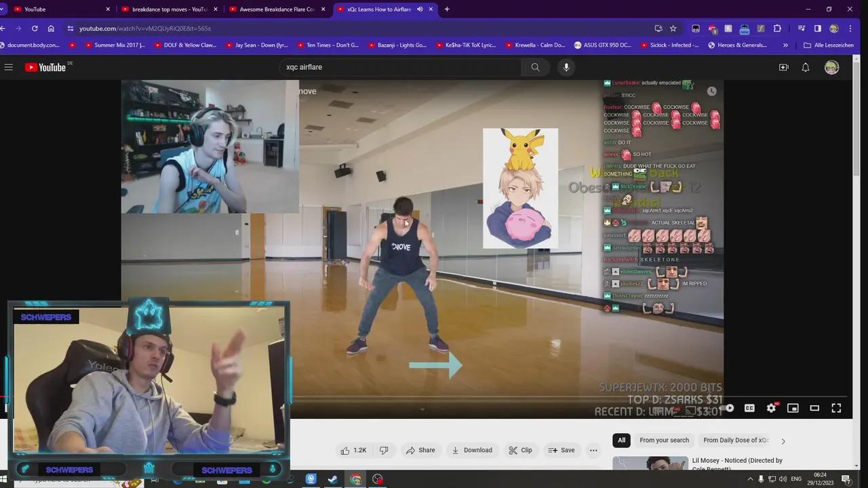Show next filter chips arrow
Viewport: 868px width, 488px height.
click(783, 441)
